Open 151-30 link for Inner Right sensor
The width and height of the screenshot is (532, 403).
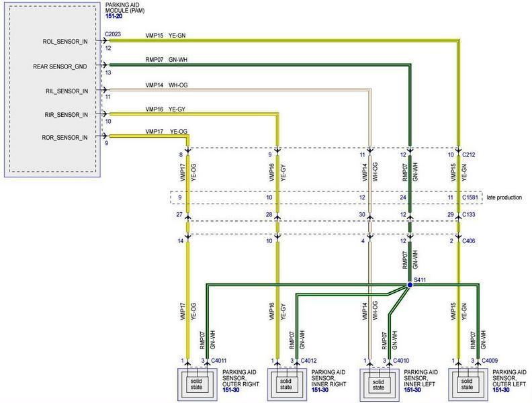(320, 390)
